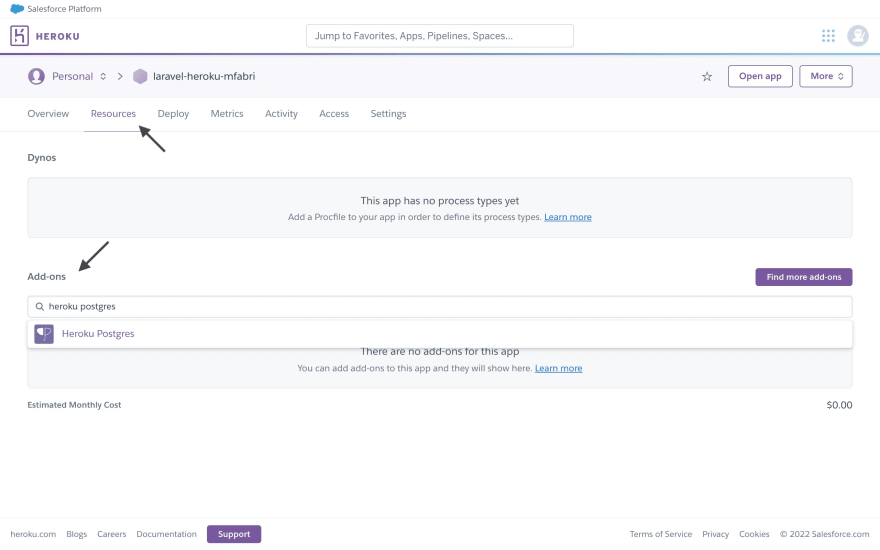The height and width of the screenshot is (550, 880).
Task: Click the Dynos section heading
Action: click(42, 158)
